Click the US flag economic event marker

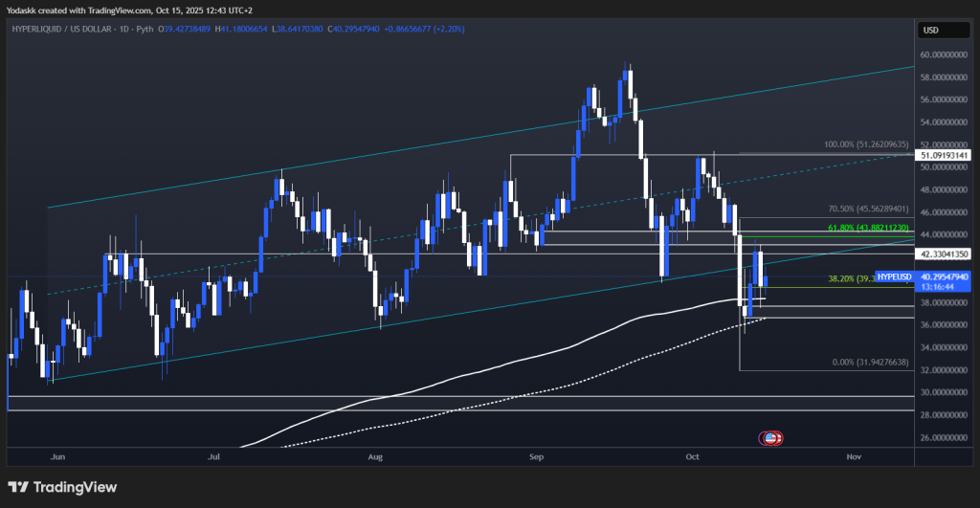coord(772,438)
